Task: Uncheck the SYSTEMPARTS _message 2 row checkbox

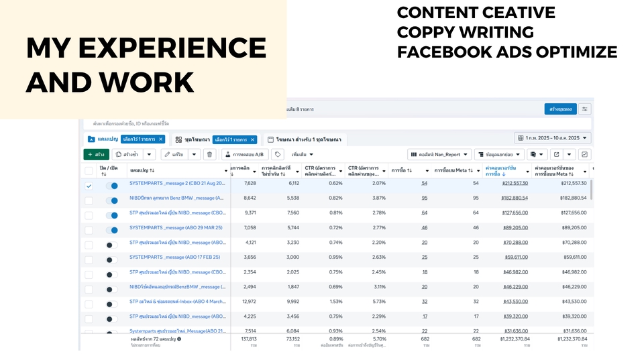Action: pyautogui.click(x=89, y=186)
